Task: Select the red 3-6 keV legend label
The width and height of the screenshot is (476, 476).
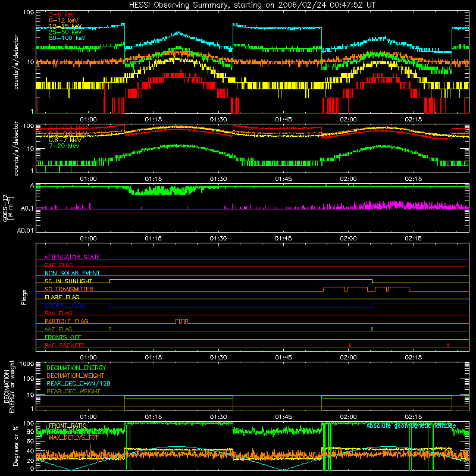Action: point(61,14)
